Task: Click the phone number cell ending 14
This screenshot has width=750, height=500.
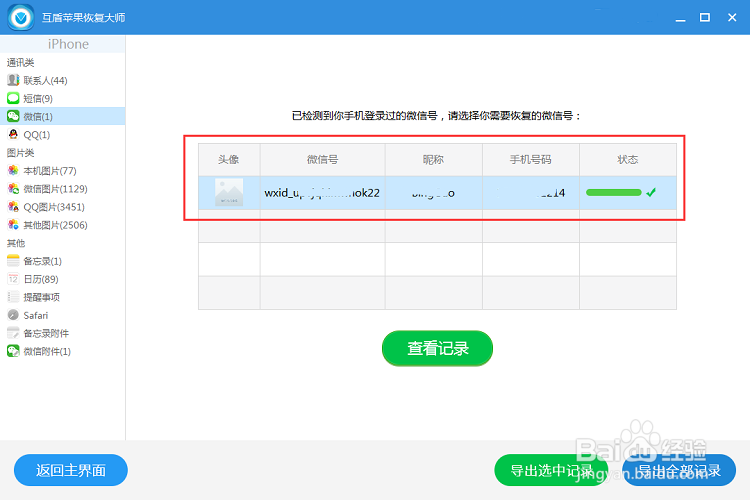Action: [531, 193]
